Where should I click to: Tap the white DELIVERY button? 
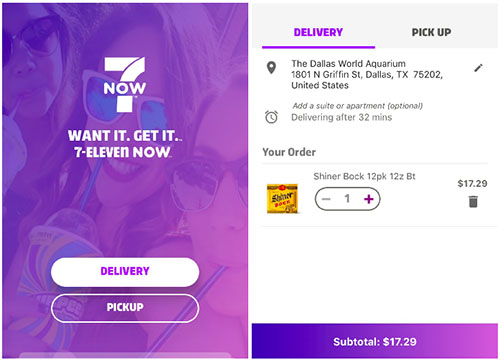pos(125,272)
